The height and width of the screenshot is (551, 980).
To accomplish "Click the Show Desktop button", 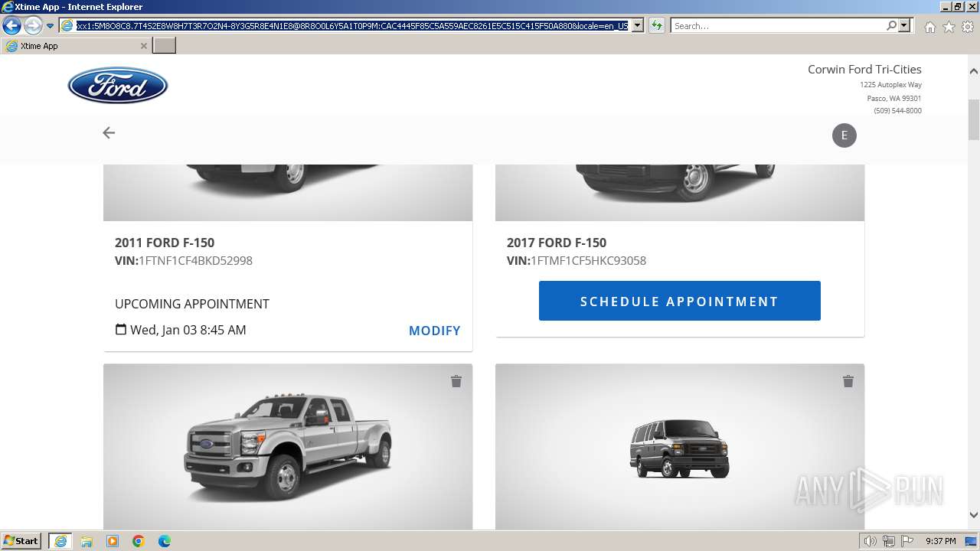I will 972,541.
